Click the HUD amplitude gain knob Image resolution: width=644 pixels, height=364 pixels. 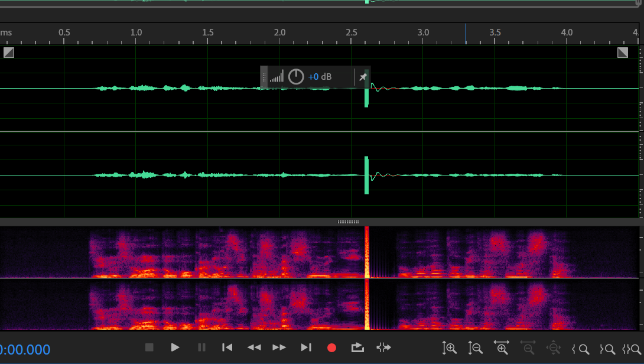coord(296,77)
